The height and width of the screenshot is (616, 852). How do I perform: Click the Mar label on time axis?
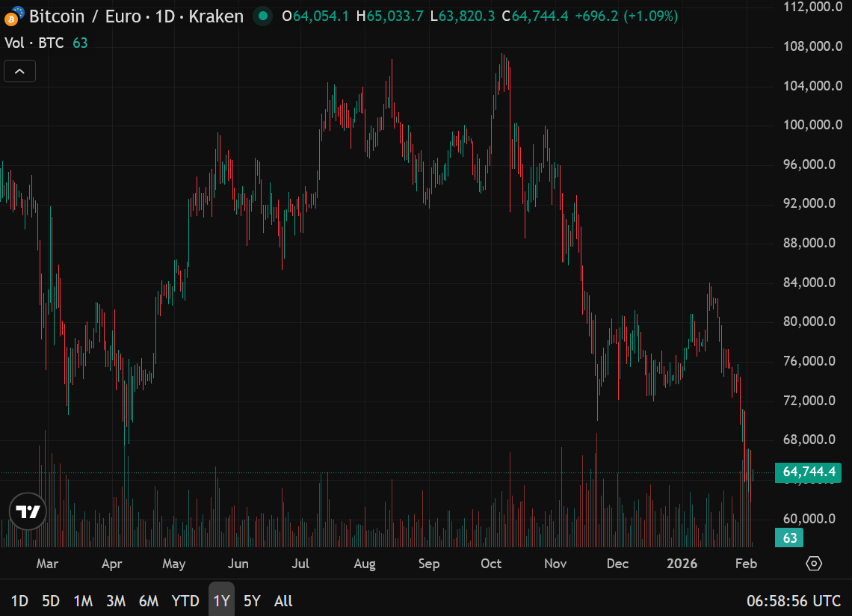coord(47,564)
